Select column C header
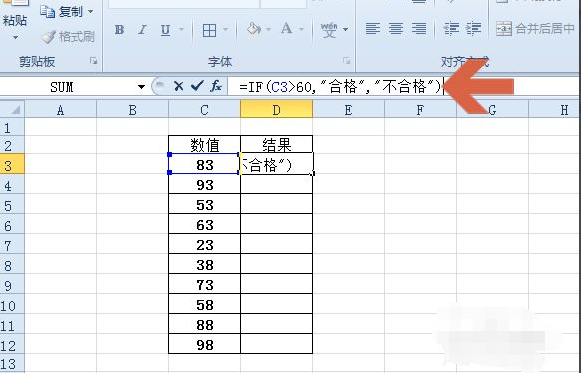This screenshot has height=373, width=581. point(204,110)
